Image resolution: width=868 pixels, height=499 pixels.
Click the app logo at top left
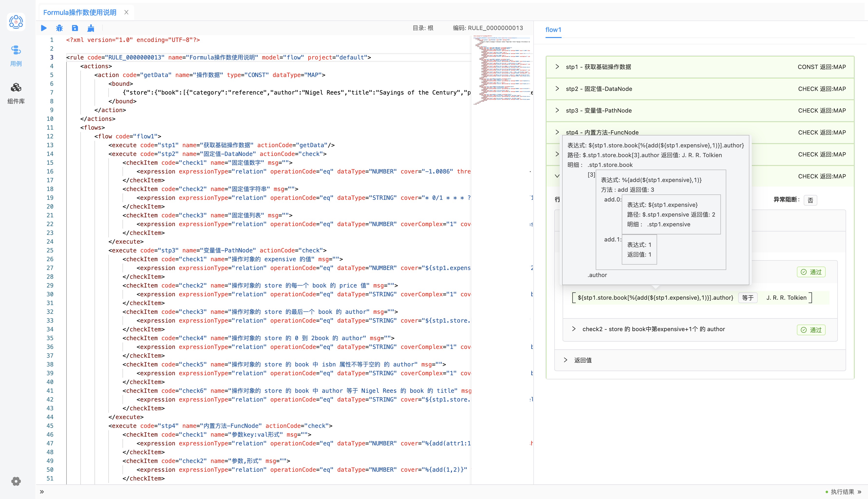[x=16, y=22]
